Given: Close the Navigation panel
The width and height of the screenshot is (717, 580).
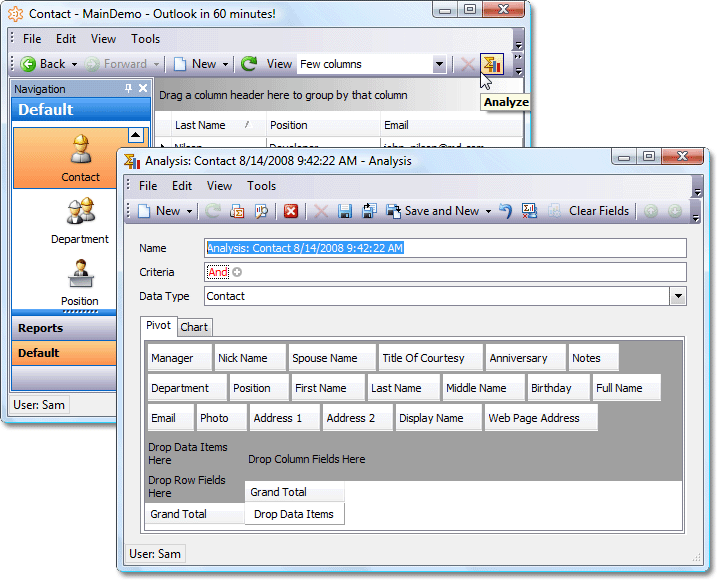Looking at the screenshot, I should [x=143, y=89].
